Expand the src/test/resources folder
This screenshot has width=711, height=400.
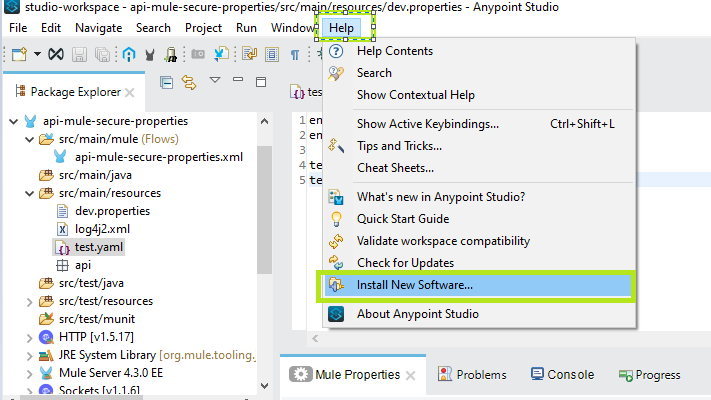pyautogui.click(x=30, y=301)
